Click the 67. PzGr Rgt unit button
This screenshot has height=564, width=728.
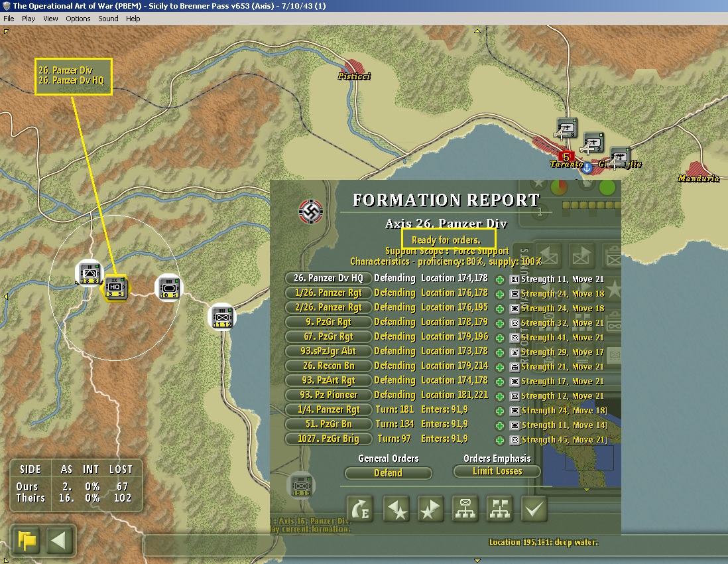point(328,336)
